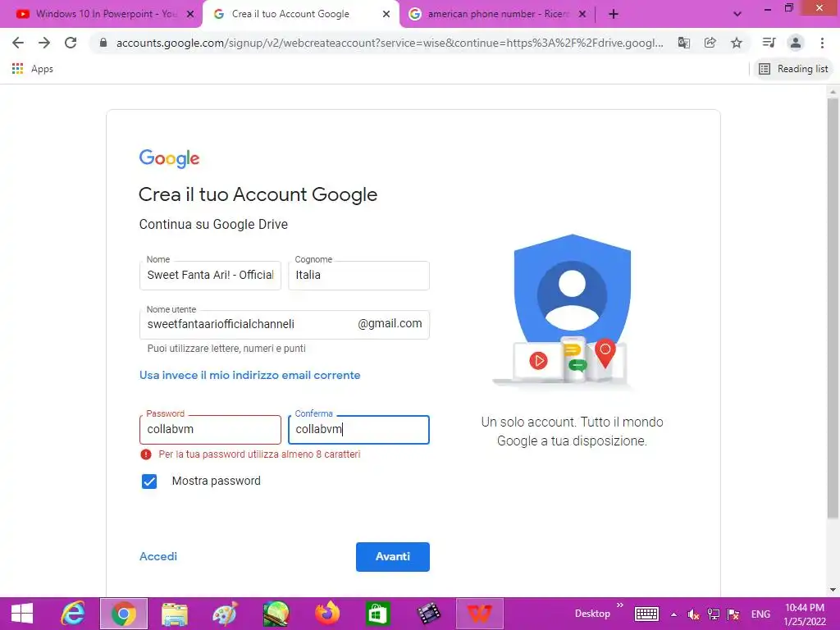Screen dimensions: 840x630
Task: Open the Windows Start menu
Action: click(x=22, y=614)
